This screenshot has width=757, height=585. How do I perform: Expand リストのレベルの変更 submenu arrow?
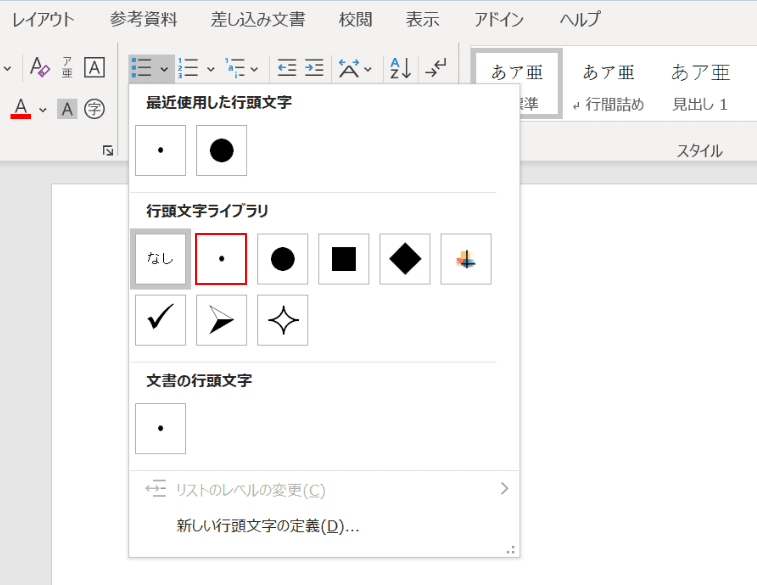[505, 489]
